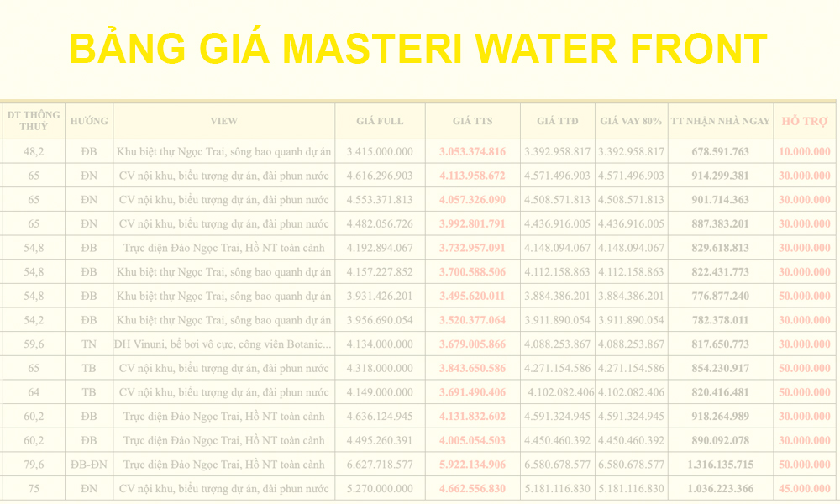Select the payment value "678.591.763"

[721, 151]
